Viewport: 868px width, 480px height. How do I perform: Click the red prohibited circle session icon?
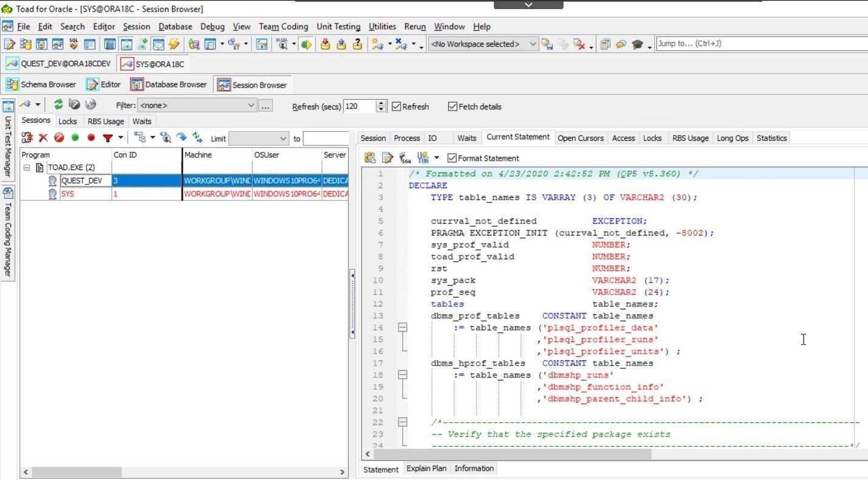[59, 138]
